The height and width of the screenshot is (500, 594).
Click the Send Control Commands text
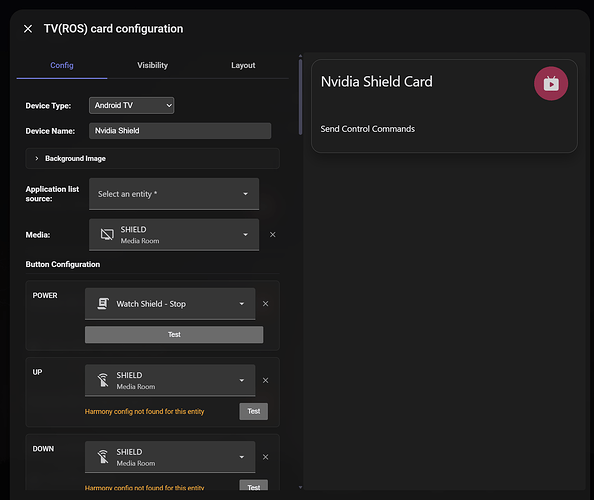click(367, 129)
